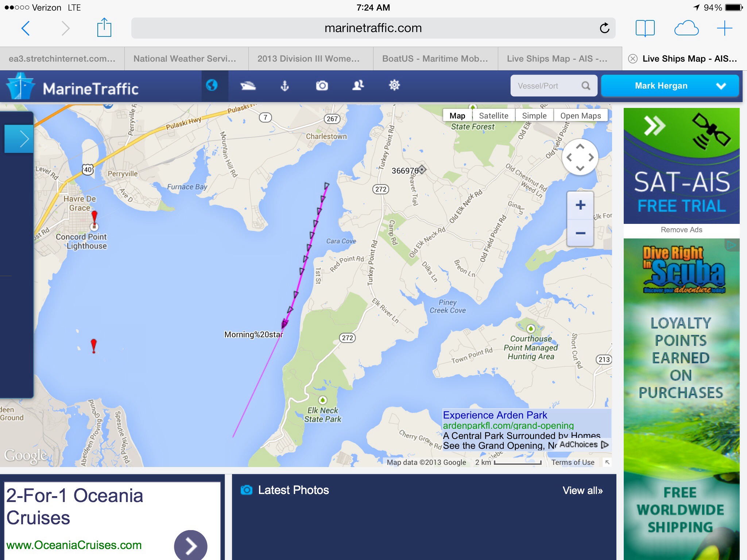Collapse the map attribution corner arrow
Screen dimensions: 747x560
coord(607,462)
